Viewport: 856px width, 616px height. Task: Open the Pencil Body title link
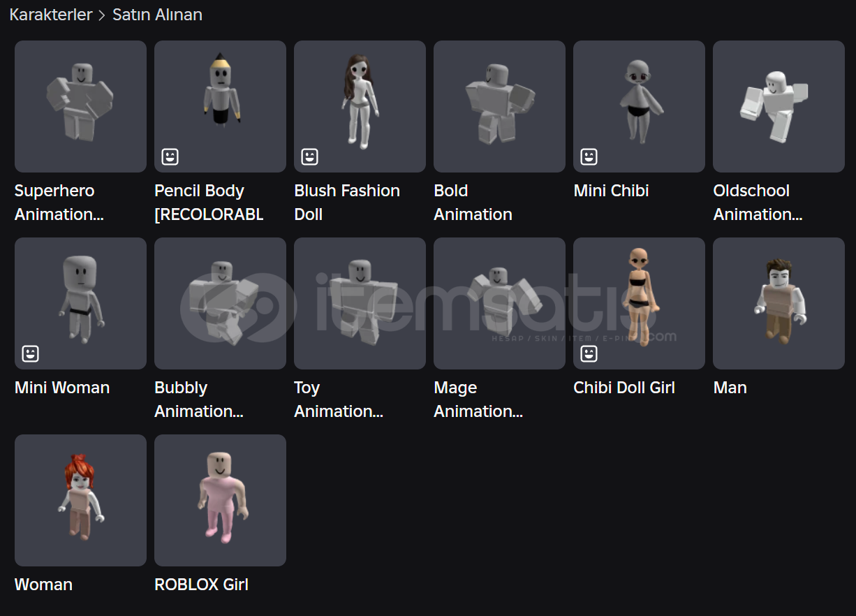tap(209, 203)
